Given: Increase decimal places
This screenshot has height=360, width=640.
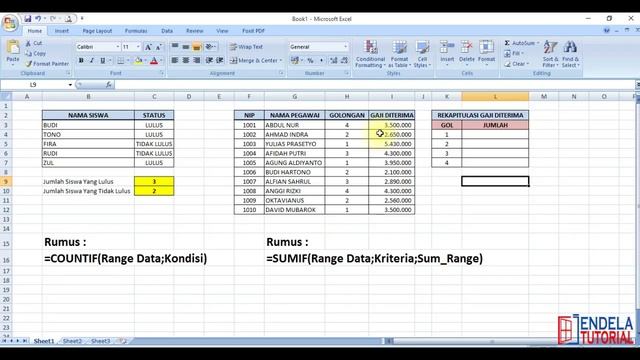Looking at the screenshot, I should 334,60.
